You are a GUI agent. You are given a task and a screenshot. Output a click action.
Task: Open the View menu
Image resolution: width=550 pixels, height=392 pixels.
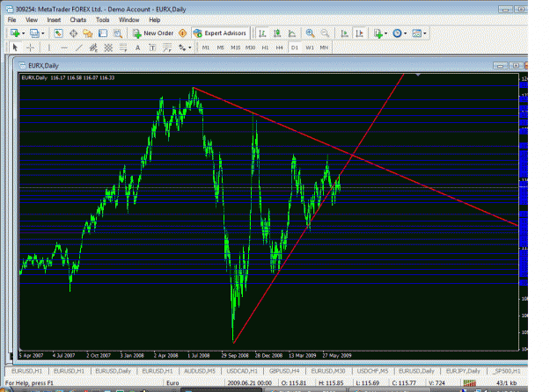pos(32,20)
